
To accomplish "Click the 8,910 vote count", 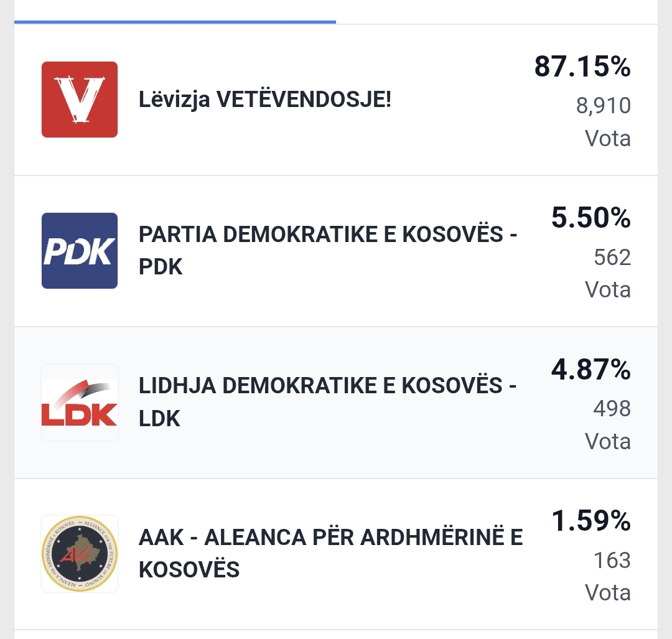I will (603, 106).
